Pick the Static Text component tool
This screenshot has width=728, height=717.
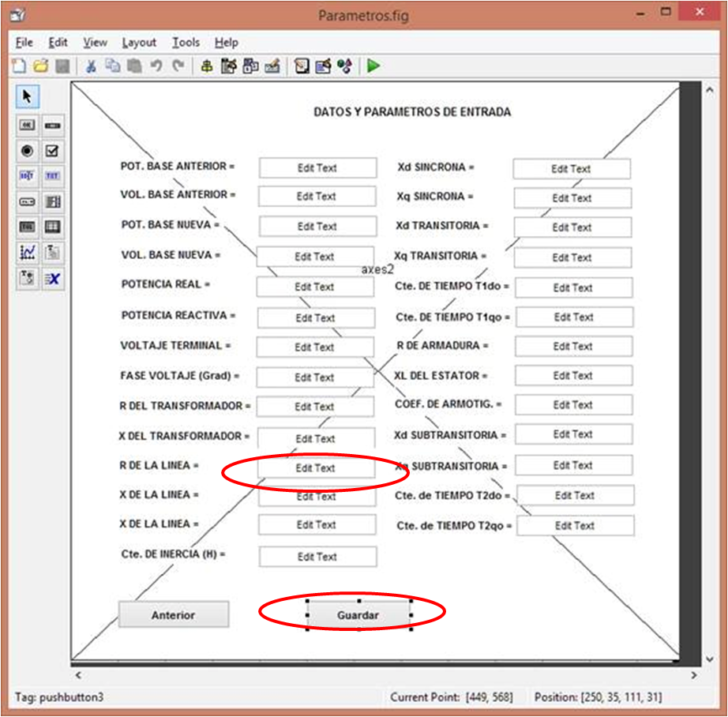(x=52, y=176)
